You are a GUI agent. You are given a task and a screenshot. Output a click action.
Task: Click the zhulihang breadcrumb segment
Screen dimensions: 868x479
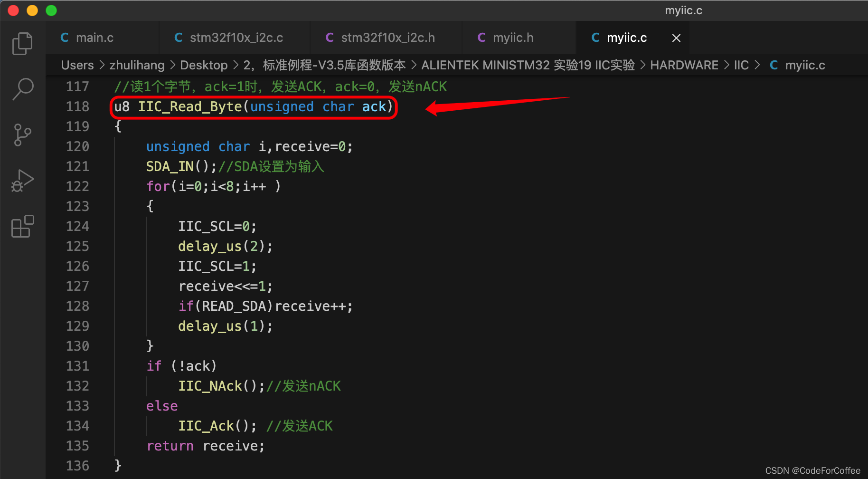pos(137,65)
